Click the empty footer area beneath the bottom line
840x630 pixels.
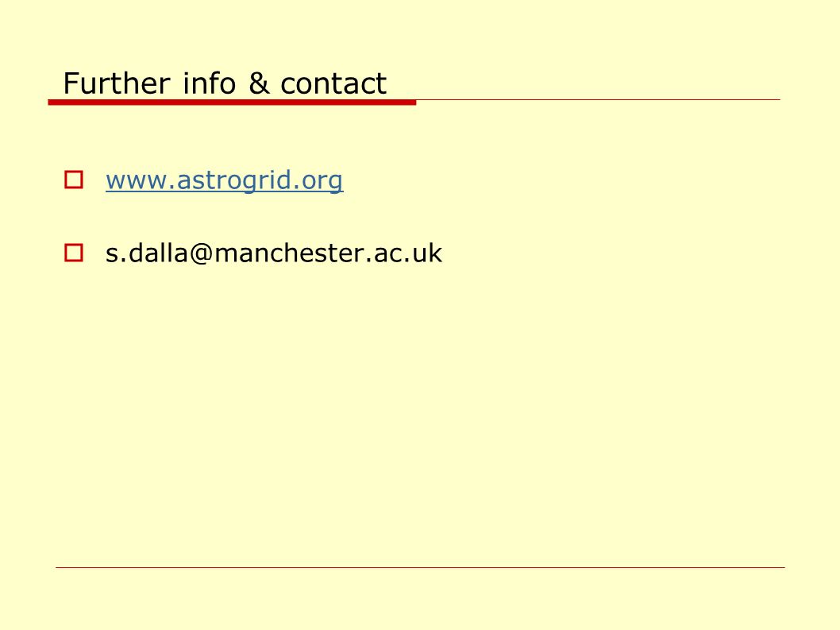click(420, 599)
